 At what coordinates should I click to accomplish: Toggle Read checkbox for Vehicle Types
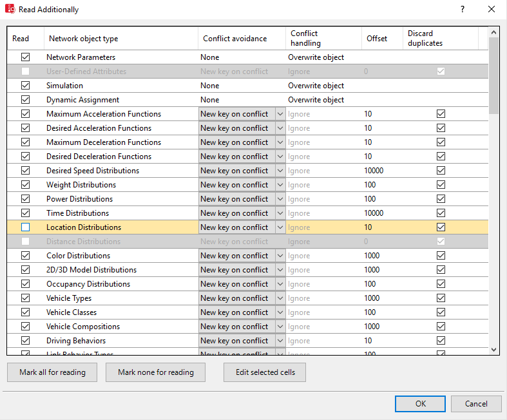click(x=26, y=298)
